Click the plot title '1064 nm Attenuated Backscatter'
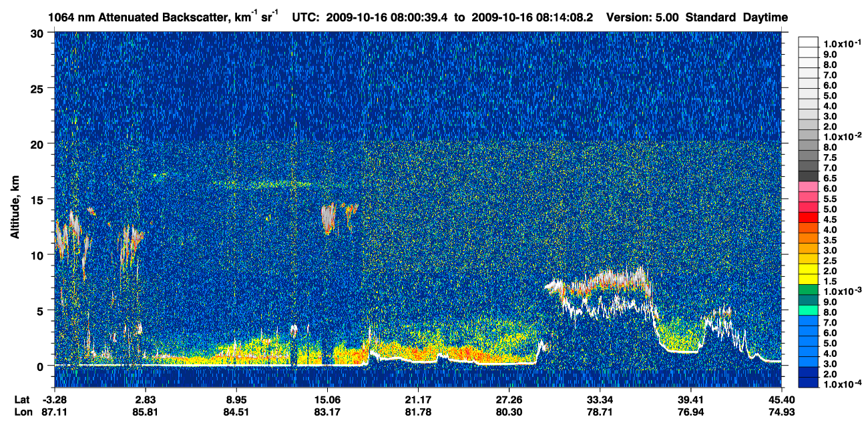Viewport: 868px width, 445px height. [138, 17]
